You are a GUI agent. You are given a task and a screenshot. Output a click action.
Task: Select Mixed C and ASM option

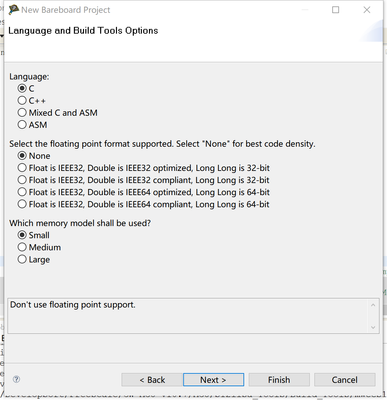pyautogui.click(x=22, y=113)
